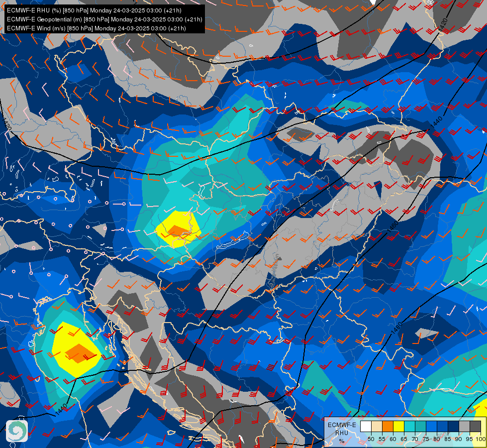Click legend tick value 80
This screenshot has height=448, width=487.
coord(437,439)
